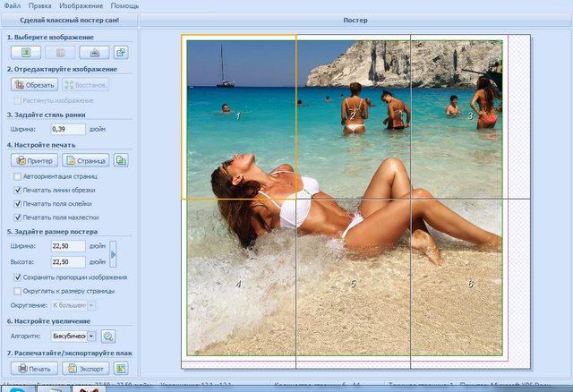Open the Изображение menu
The image size is (573, 392).
81,5
